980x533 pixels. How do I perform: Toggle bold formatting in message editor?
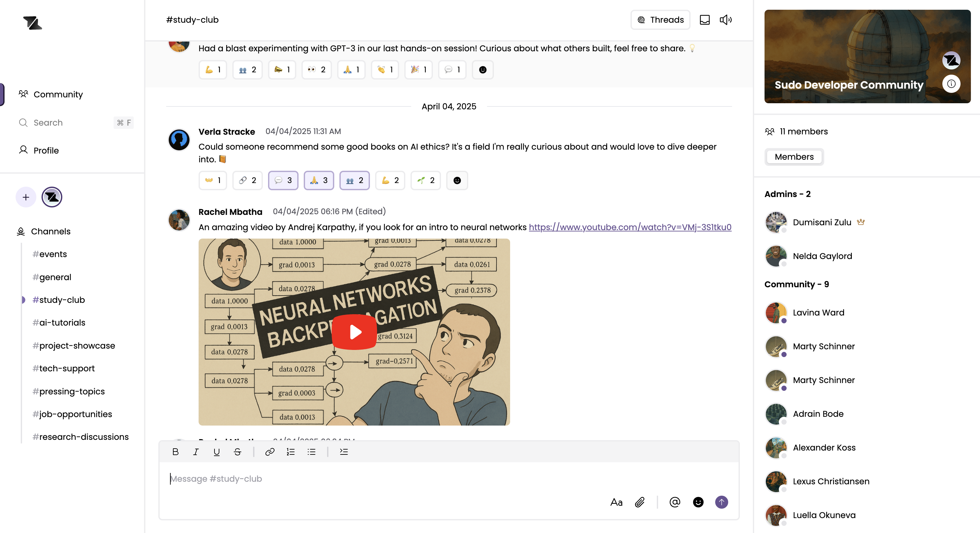point(175,452)
